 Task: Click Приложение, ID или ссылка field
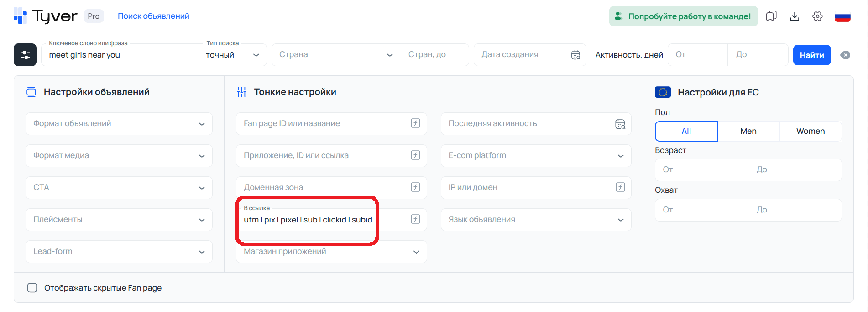point(331,156)
